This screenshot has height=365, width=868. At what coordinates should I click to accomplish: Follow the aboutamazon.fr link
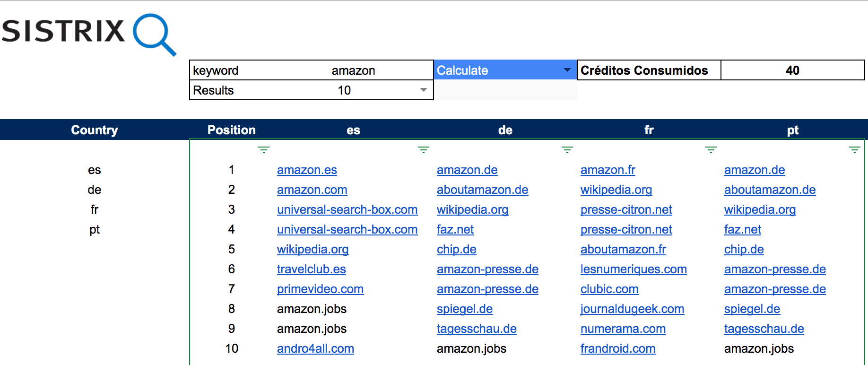click(x=623, y=249)
